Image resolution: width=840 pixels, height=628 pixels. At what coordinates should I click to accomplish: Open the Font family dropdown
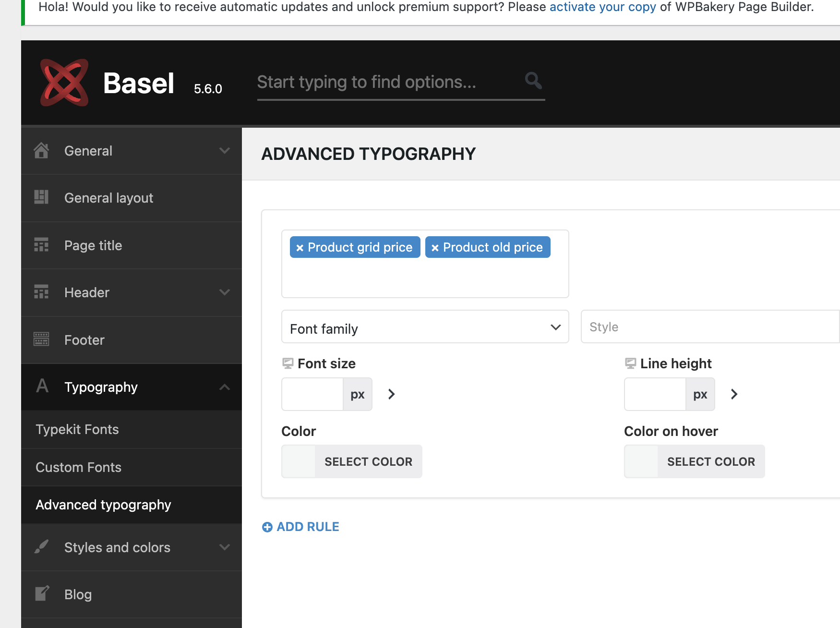425,327
